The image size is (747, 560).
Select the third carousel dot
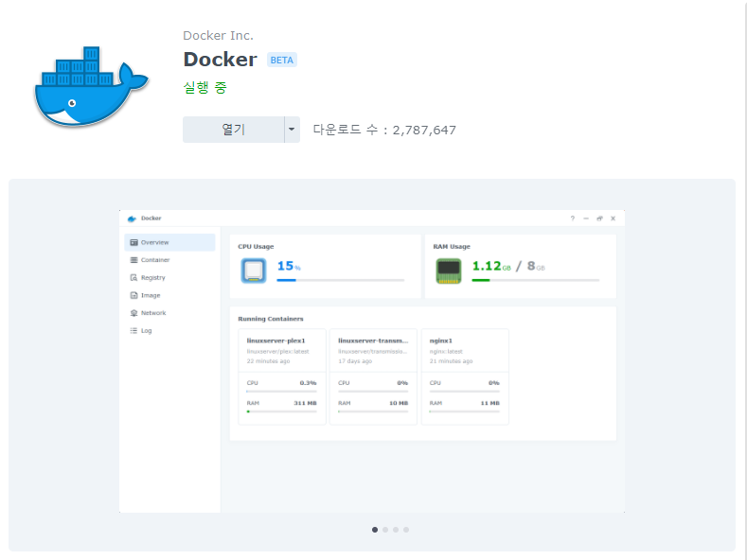[396, 530]
